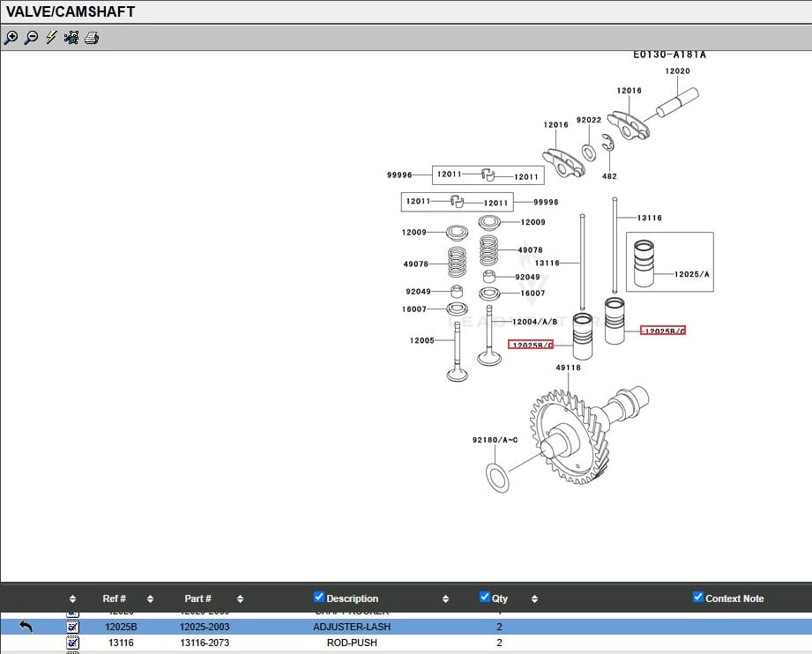
Task: Click the lightning bolt toolbar icon
Action: (51, 38)
